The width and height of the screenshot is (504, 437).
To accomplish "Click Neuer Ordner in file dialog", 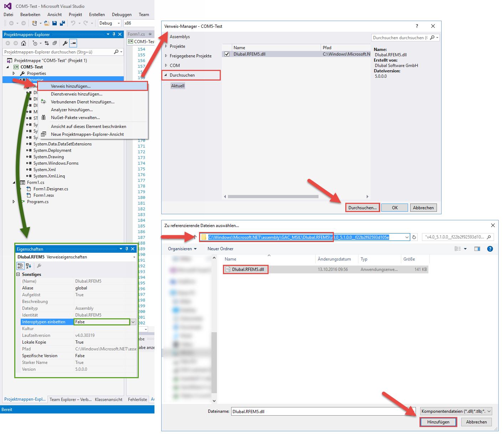I will tap(220, 249).
